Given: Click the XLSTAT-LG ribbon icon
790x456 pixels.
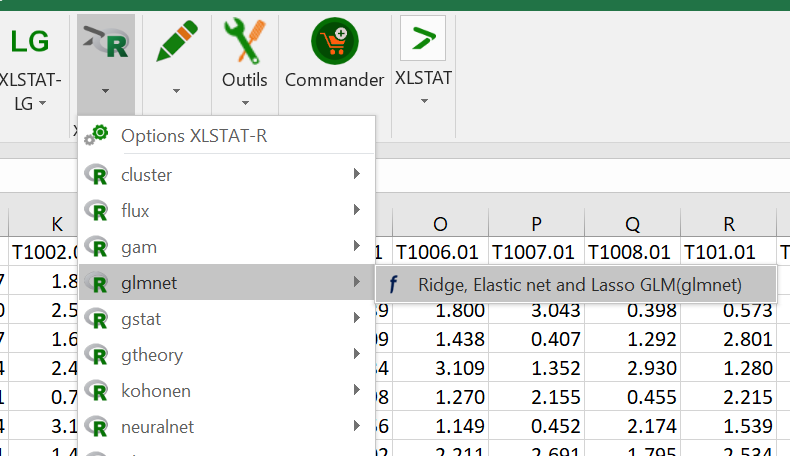Looking at the screenshot, I should tap(30, 41).
